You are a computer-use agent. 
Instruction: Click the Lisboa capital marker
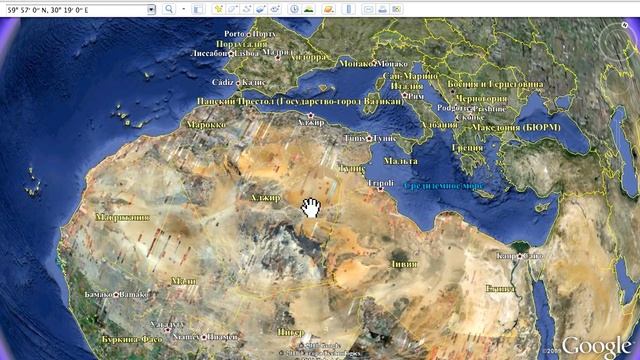click(231, 53)
